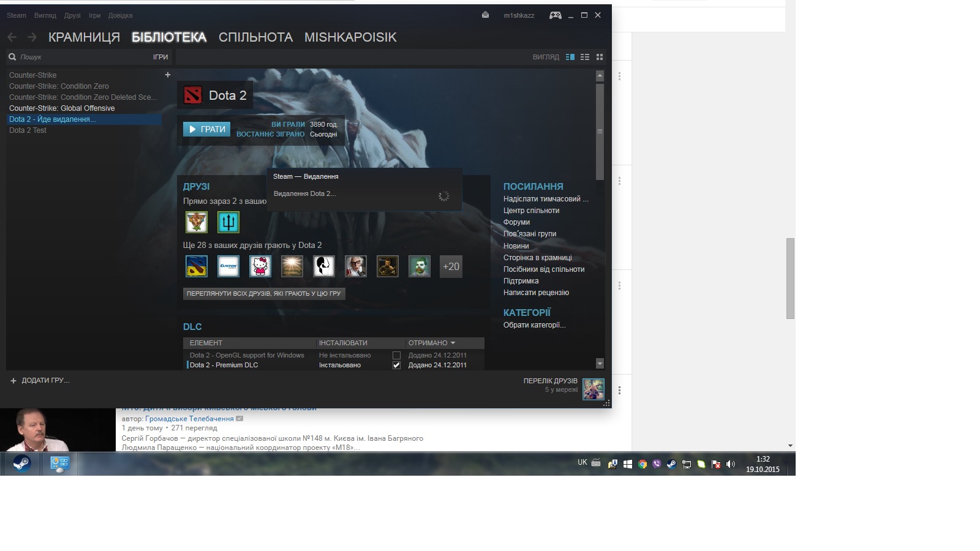Click browser page vertical scrollbar thumb
The height and width of the screenshot is (551, 980).
pyautogui.click(x=790, y=279)
